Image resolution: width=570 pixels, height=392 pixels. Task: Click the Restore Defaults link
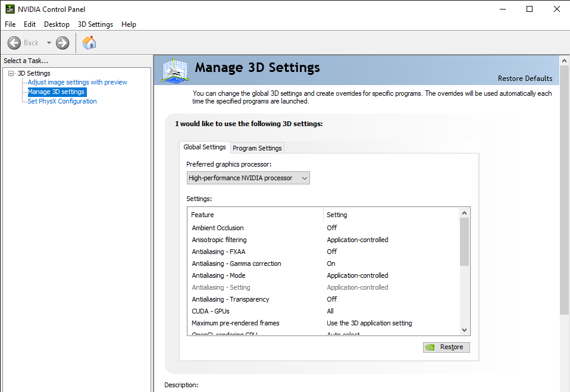click(x=525, y=79)
